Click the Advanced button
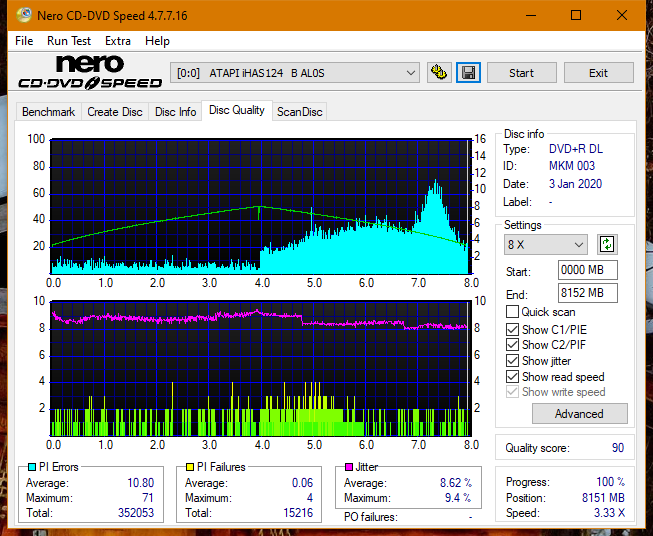The image size is (653, 536). pos(579,414)
